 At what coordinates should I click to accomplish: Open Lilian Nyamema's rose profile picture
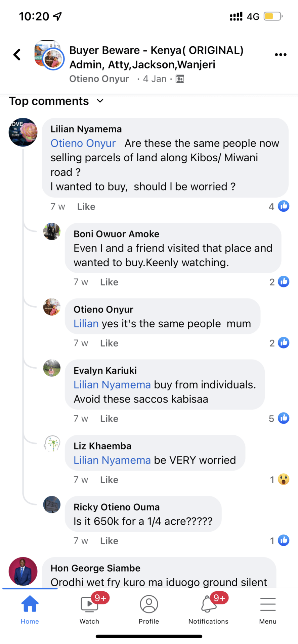23,132
